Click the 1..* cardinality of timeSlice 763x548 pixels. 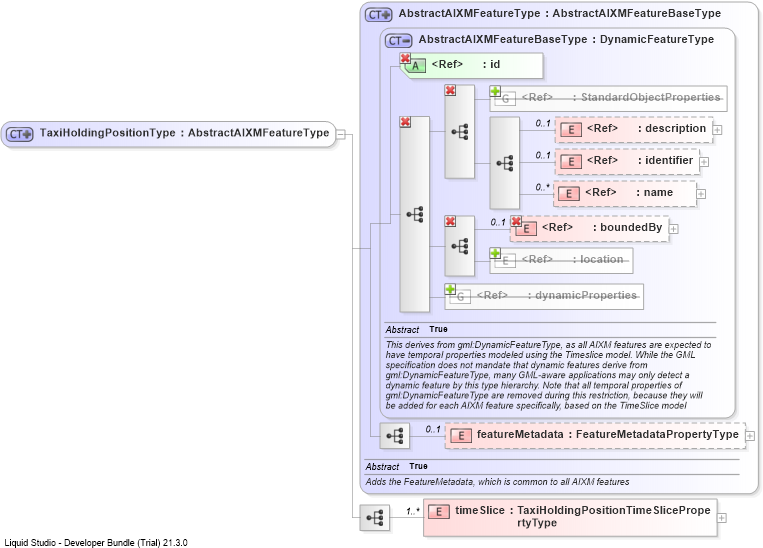point(413,511)
